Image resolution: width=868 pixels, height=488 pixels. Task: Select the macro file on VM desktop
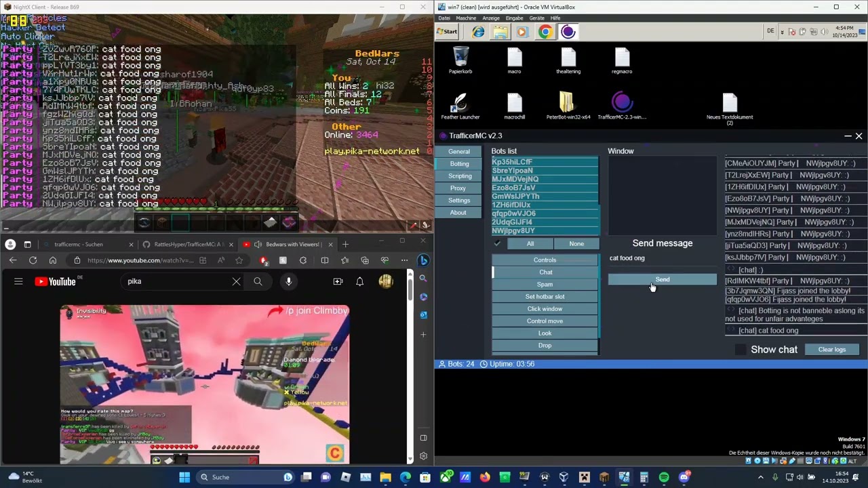tap(514, 60)
